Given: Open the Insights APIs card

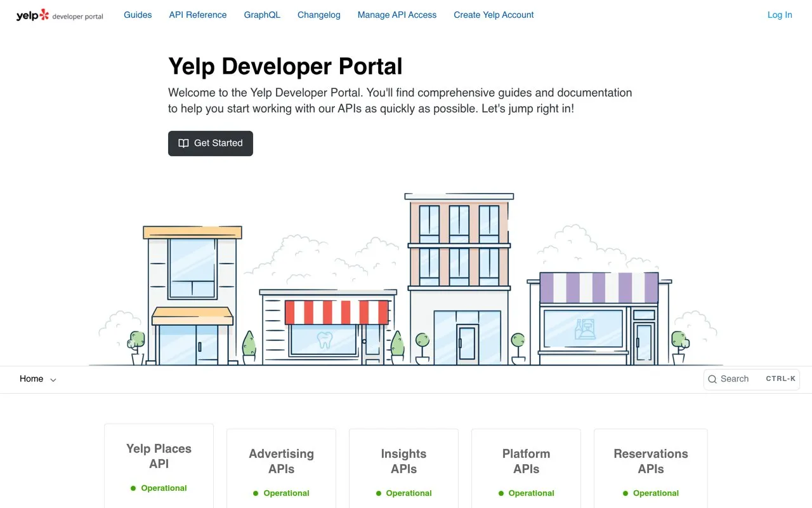Looking at the screenshot, I should tap(403, 469).
